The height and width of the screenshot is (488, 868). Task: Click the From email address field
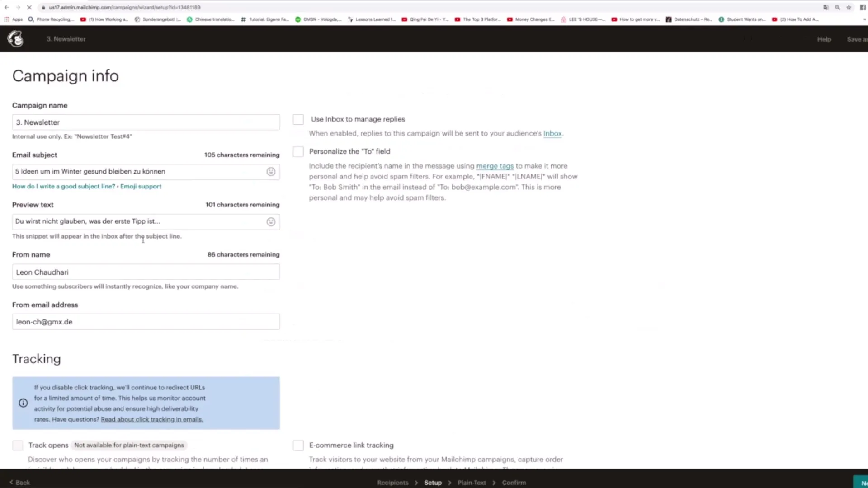[146, 322]
